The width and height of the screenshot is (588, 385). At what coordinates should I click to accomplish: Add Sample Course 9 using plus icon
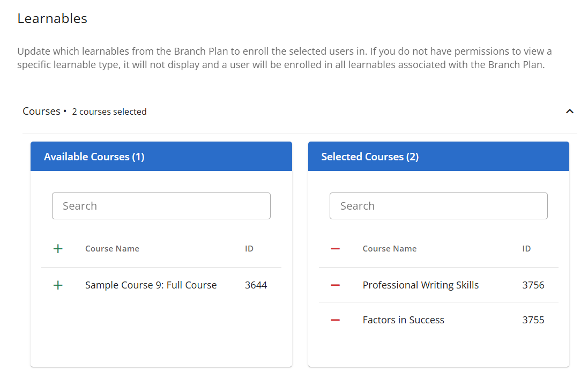pyautogui.click(x=58, y=285)
